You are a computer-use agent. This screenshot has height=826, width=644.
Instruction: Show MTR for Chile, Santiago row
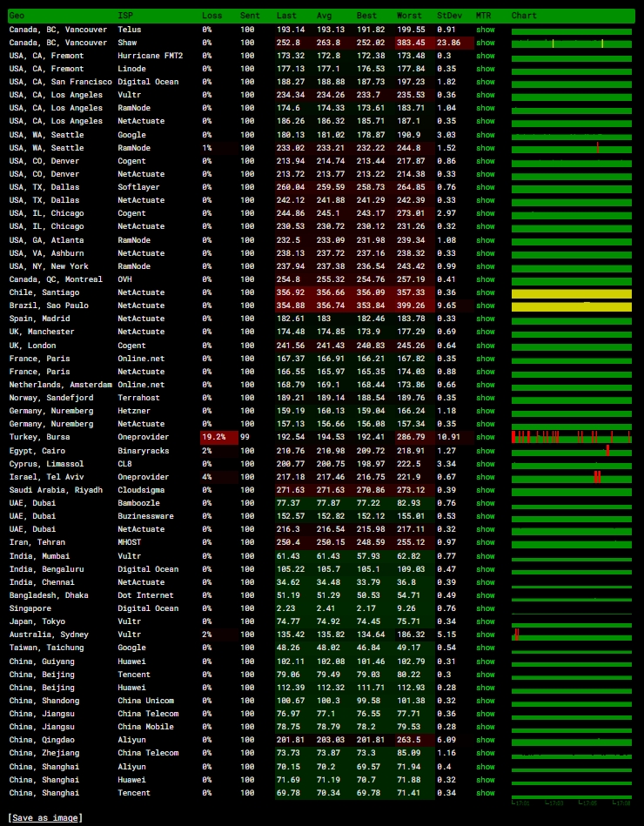tap(485, 293)
